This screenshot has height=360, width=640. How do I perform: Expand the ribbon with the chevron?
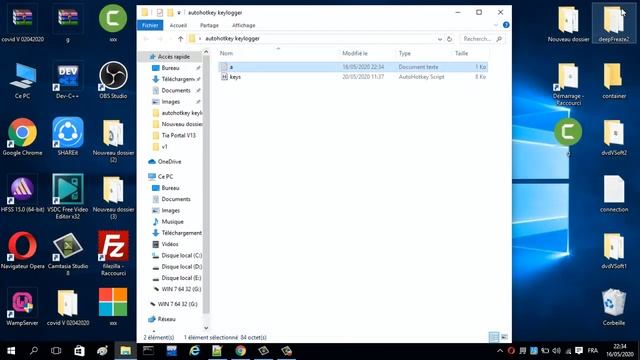pyautogui.click(x=496, y=25)
